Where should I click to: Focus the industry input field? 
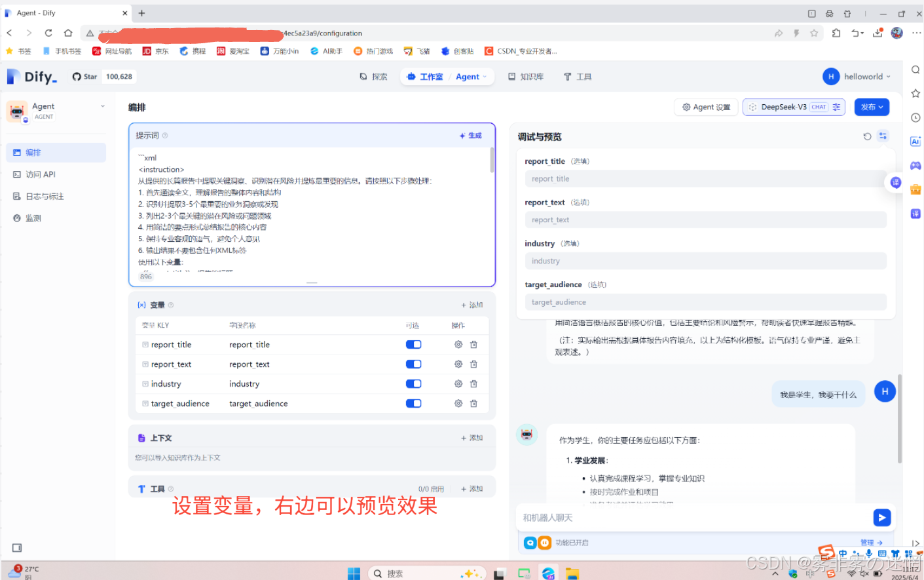(705, 261)
